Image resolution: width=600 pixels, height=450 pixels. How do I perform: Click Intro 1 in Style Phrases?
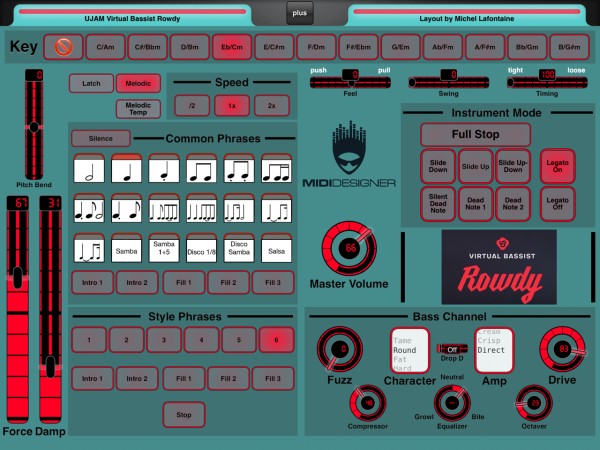(92, 378)
